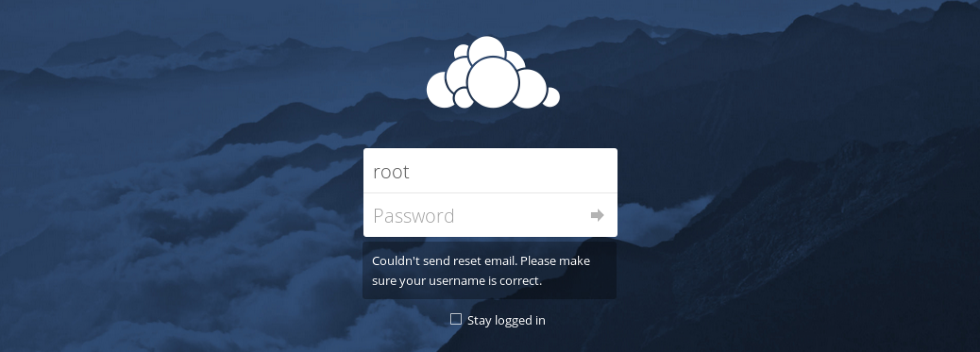
Task: Click empty area of the password box
Action: click(x=521, y=215)
